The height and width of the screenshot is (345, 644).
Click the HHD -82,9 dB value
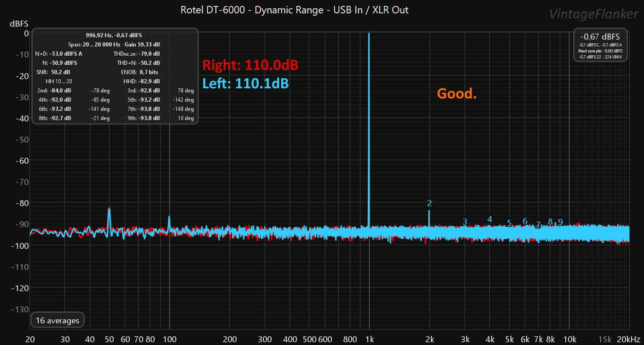coord(149,81)
